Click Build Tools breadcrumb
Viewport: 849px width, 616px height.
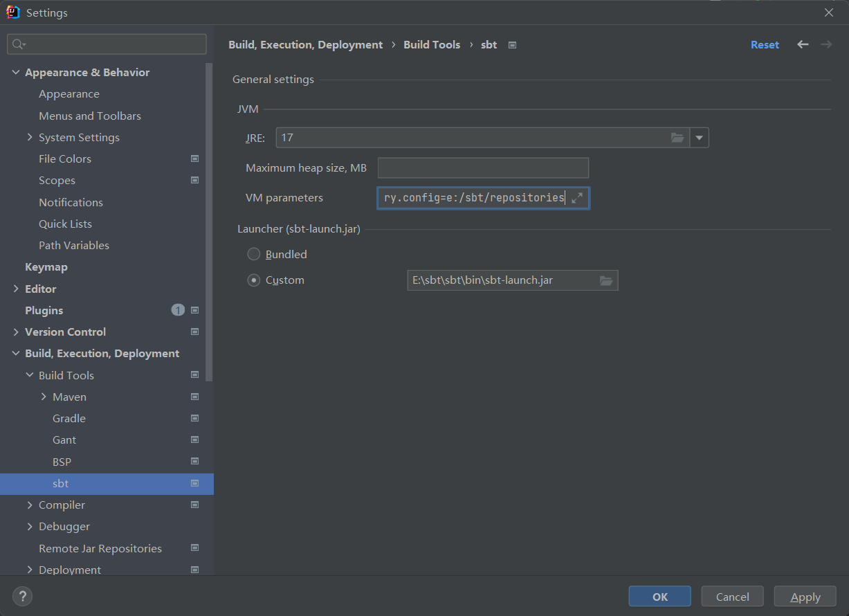pos(432,44)
